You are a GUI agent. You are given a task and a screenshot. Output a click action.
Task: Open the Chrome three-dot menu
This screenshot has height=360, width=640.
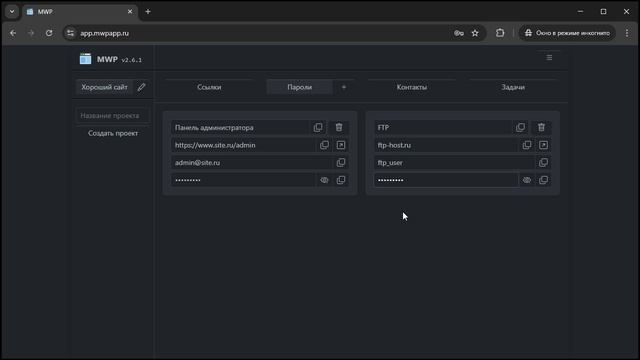[x=627, y=33]
